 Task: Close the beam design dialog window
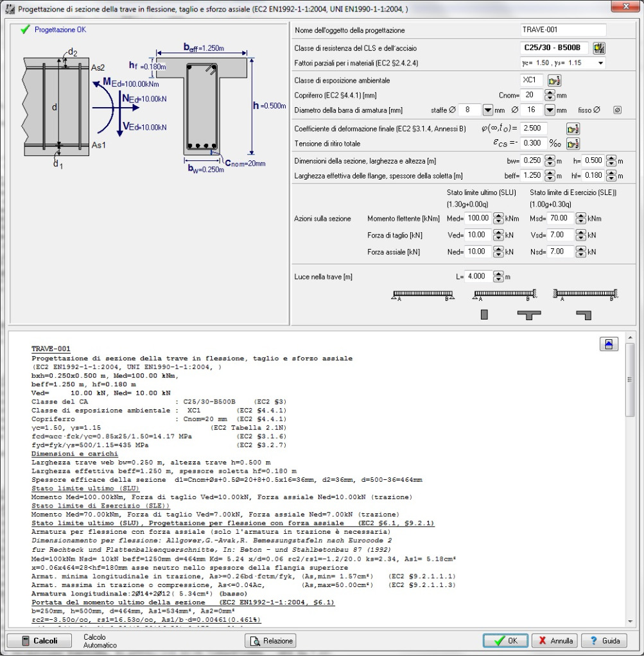point(625,6)
